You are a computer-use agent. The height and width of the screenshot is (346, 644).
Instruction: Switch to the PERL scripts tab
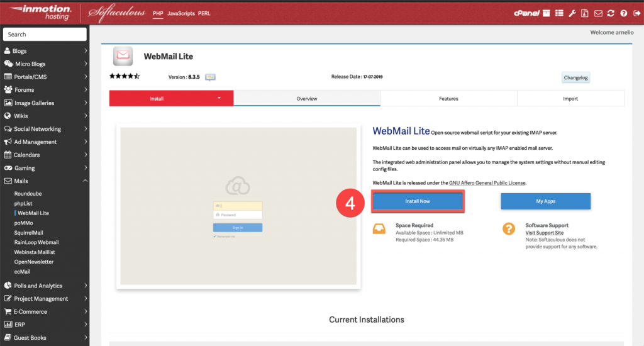pos(204,14)
